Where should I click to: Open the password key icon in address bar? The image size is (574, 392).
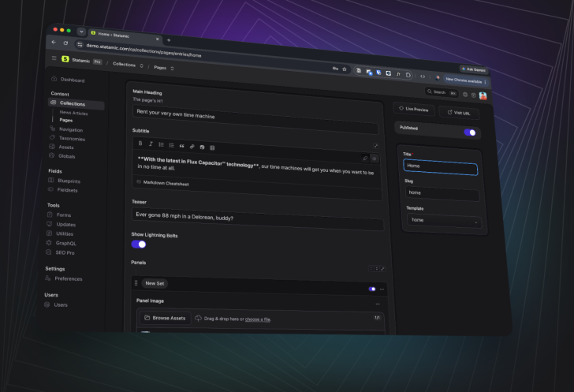[335, 68]
